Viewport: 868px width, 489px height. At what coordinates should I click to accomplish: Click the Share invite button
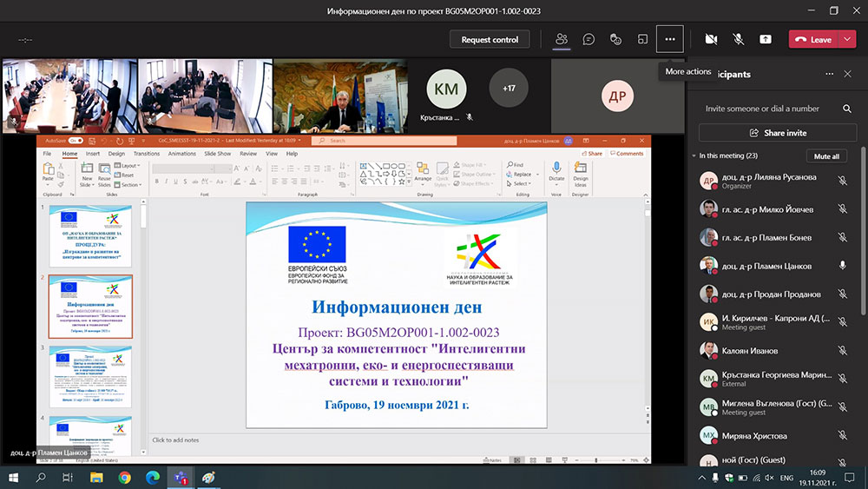[x=778, y=133]
